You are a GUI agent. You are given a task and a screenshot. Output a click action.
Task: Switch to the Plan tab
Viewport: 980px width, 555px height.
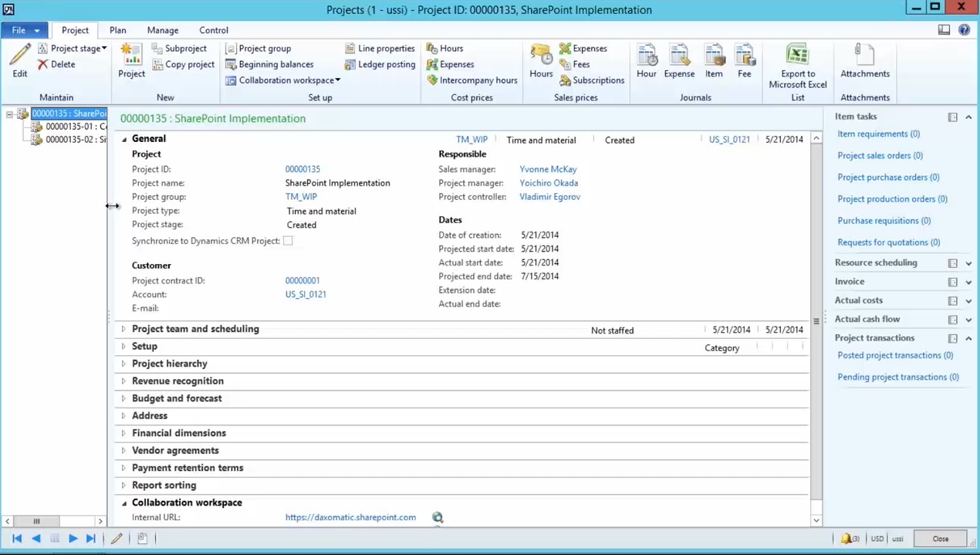(117, 30)
